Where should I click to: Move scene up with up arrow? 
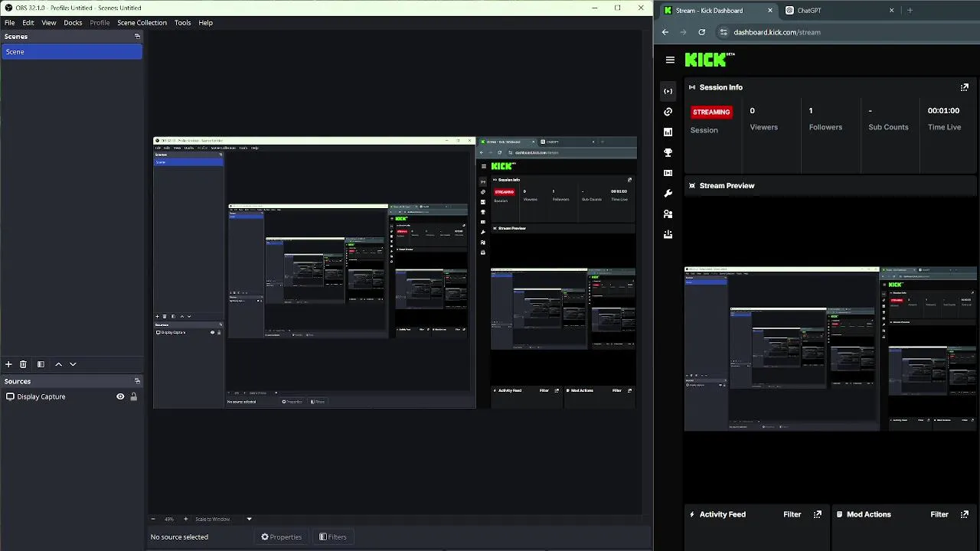pyautogui.click(x=58, y=364)
